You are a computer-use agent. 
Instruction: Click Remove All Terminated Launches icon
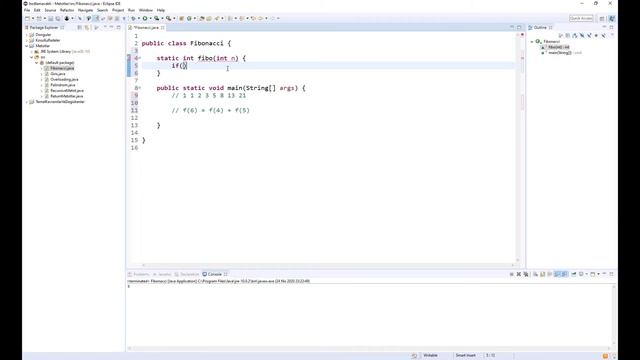(x=526, y=274)
